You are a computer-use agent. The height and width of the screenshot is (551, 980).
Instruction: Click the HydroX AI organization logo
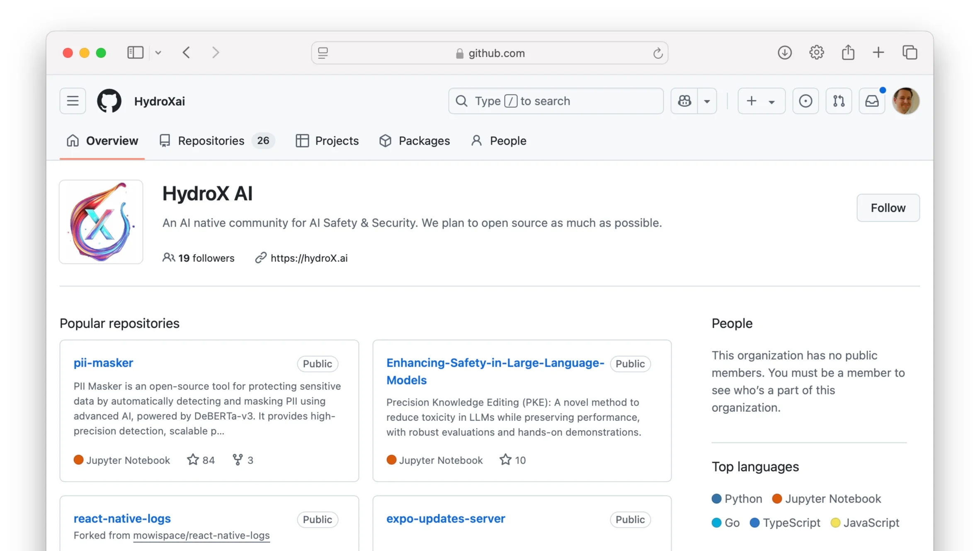point(101,222)
